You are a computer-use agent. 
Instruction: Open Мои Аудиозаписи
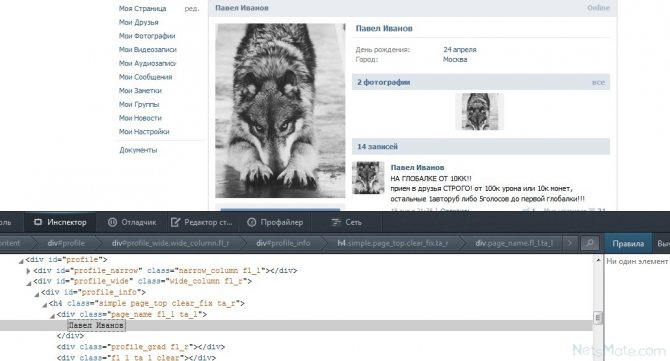coord(147,63)
